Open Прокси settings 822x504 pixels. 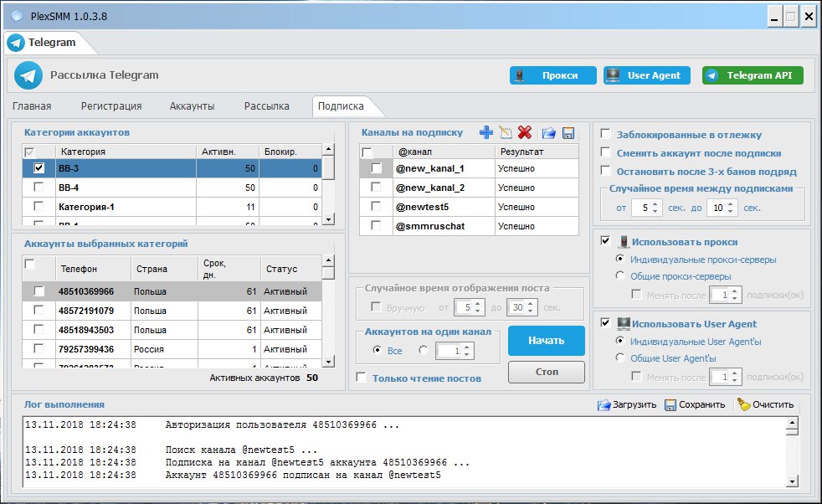[553, 75]
